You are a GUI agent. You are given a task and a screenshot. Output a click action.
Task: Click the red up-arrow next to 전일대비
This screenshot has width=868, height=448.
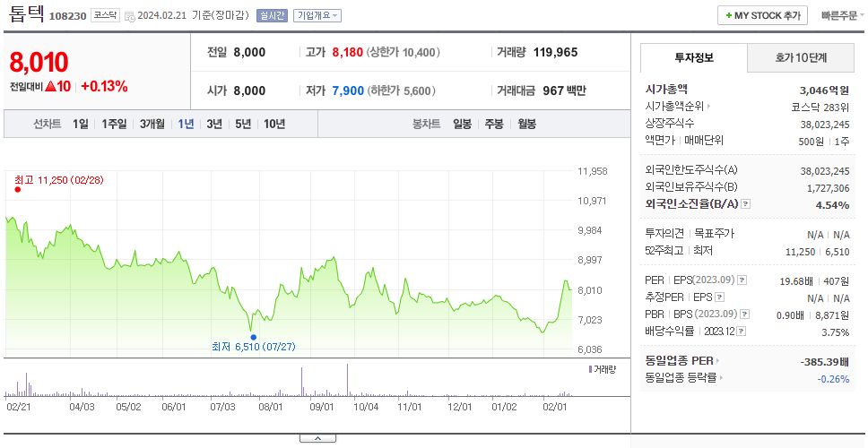[51, 86]
